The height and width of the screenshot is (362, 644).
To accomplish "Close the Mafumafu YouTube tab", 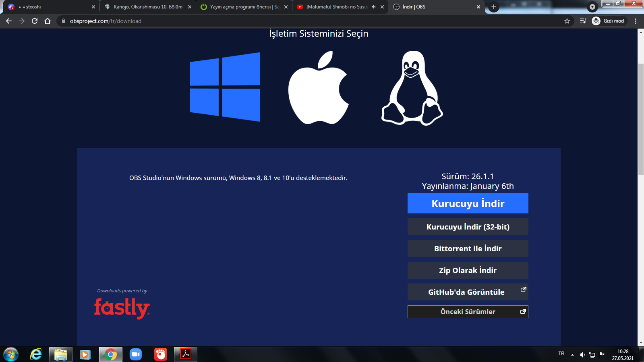I will click(382, 7).
